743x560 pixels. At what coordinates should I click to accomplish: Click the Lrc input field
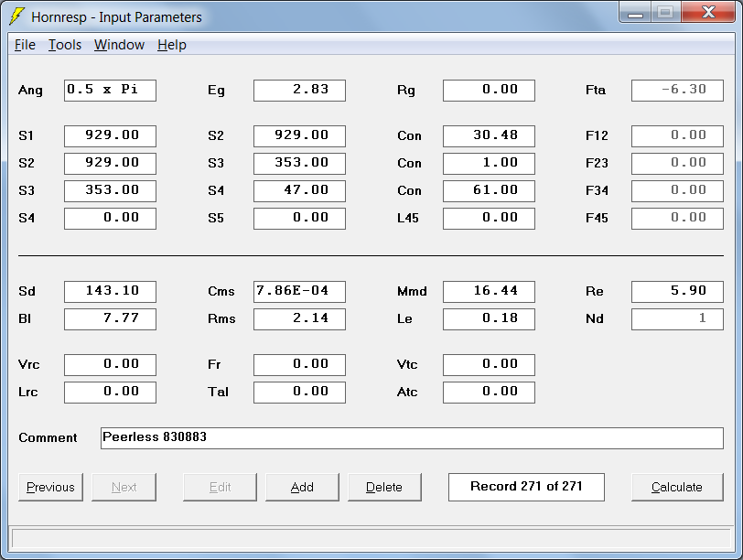[x=110, y=393]
